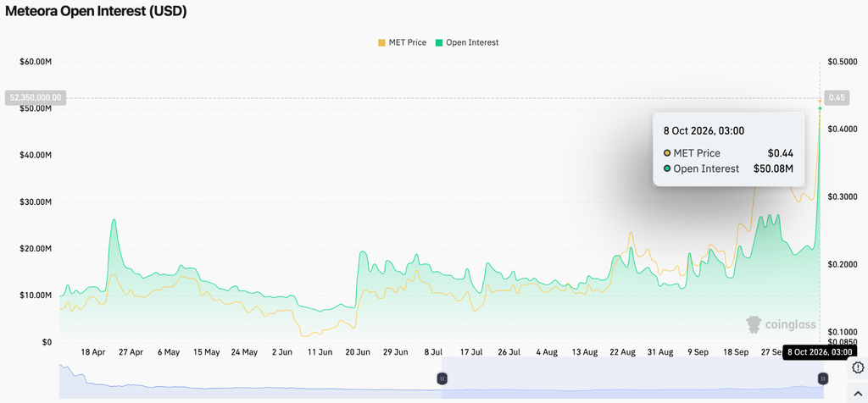Click the $0.1000 price axis label
This screenshot has width=868, height=403.
coord(842,332)
